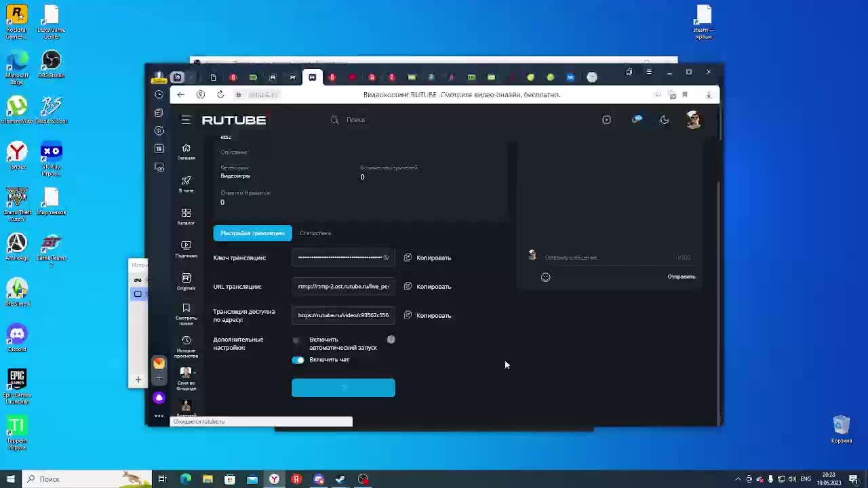Open Смотреть позже bookmark item
Screen dimensions: 868x488
pyautogui.click(x=186, y=314)
